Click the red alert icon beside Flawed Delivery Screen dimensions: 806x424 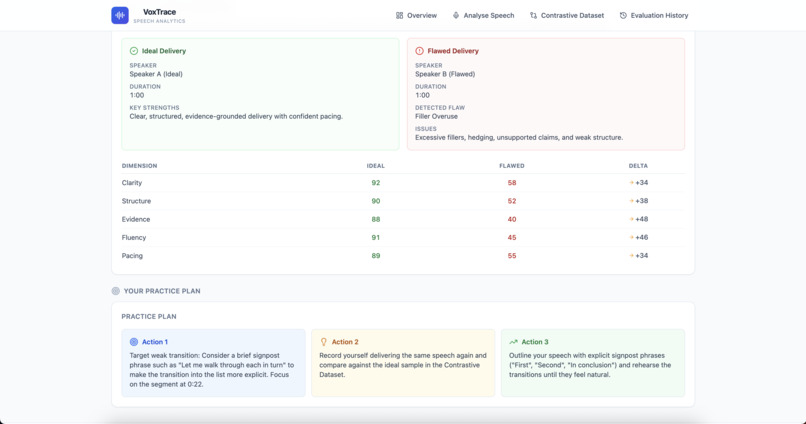click(x=419, y=51)
